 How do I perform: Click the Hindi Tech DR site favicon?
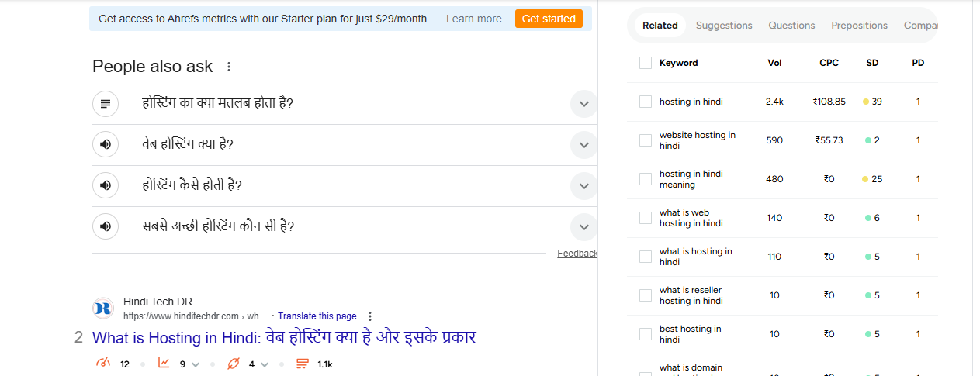103,309
